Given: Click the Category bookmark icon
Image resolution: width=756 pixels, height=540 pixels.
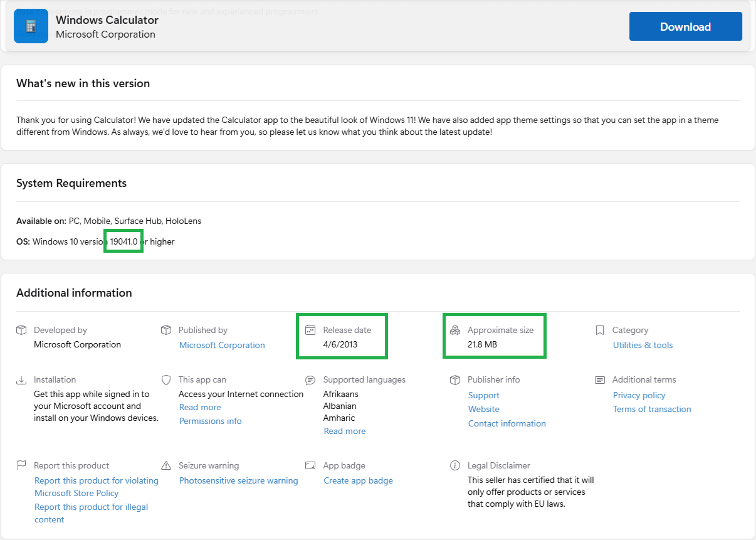Looking at the screenshot, I should coord(600,330).
